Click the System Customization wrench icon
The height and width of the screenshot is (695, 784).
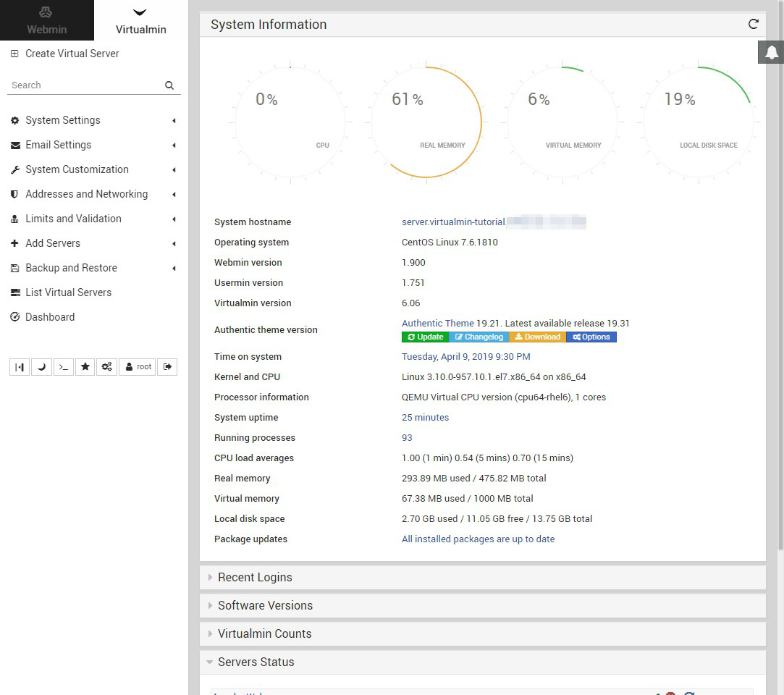click(x=15, y=169)
